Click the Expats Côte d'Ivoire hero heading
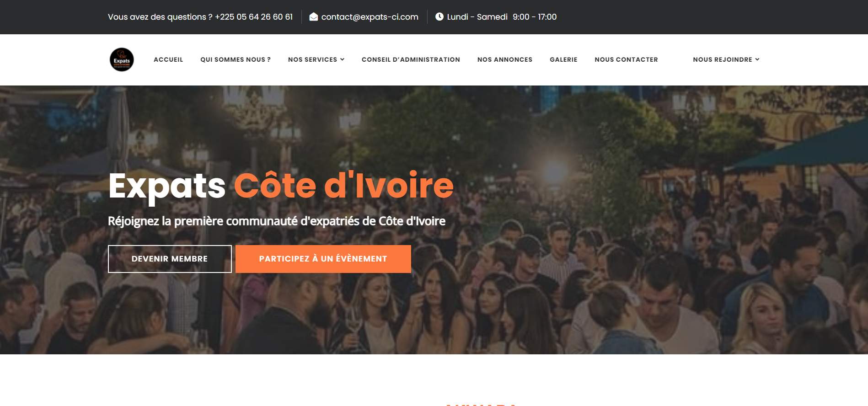Viewport: 868px width, 406px height. [x=281, y=186]
